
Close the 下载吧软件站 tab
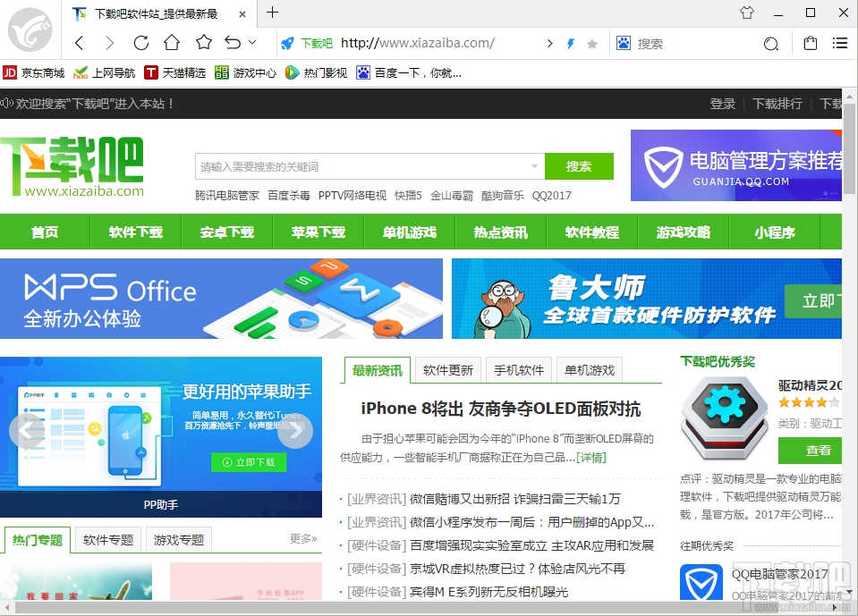coord(242,14)
